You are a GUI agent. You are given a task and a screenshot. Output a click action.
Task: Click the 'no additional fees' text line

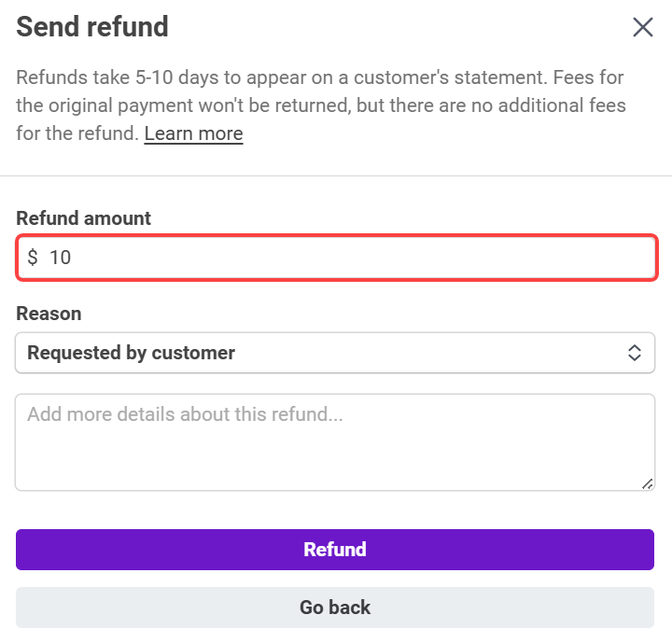523,105
